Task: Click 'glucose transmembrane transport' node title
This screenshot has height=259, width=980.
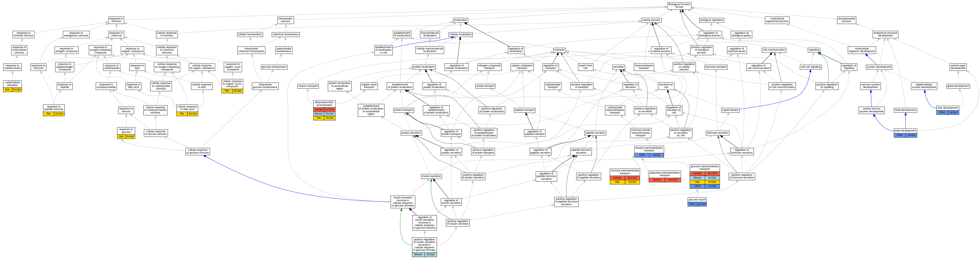Action: pyautogui.click(x=705, y=168)
